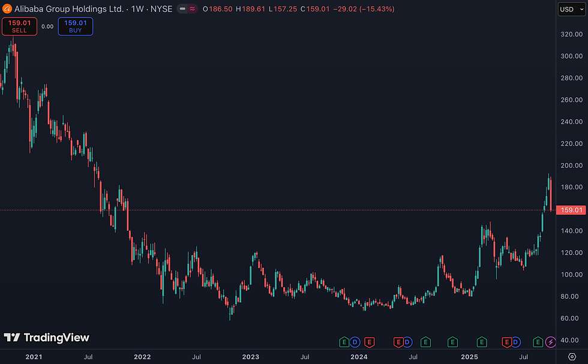Click the close value C159.01
Viewport: 588px width, 364px height.
(315, 9)
